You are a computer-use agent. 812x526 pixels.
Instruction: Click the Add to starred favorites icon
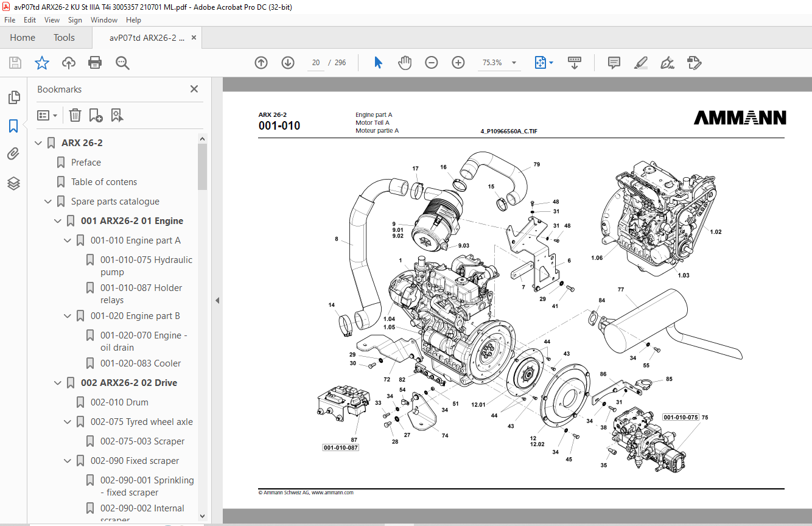click(x=41, y=63)
